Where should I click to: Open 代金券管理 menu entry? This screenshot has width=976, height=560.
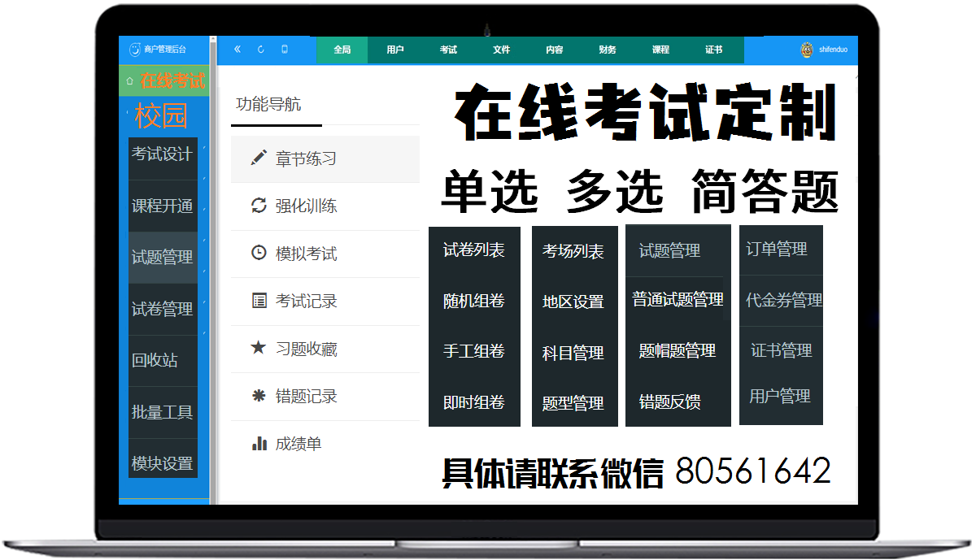(784, 300)
